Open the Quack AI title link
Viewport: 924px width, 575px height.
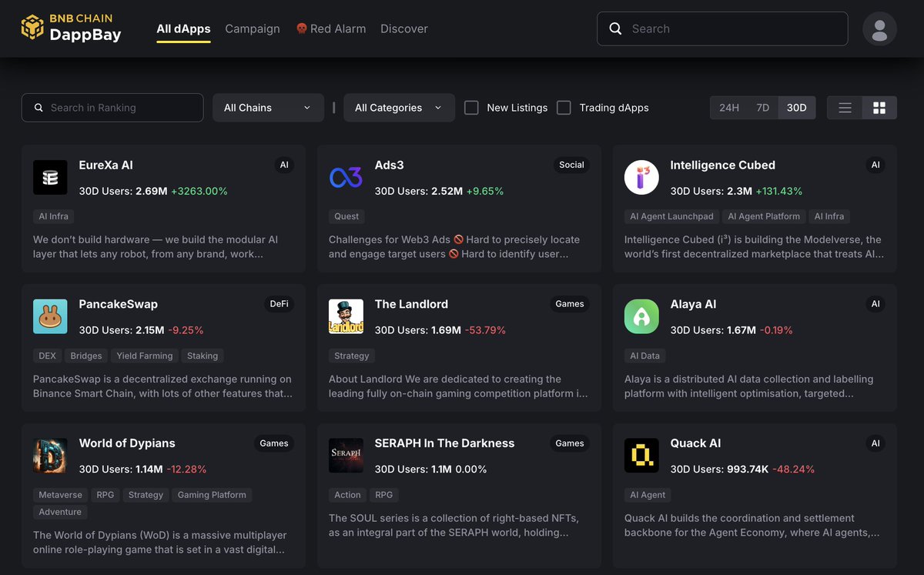click(x=696, y=443)
